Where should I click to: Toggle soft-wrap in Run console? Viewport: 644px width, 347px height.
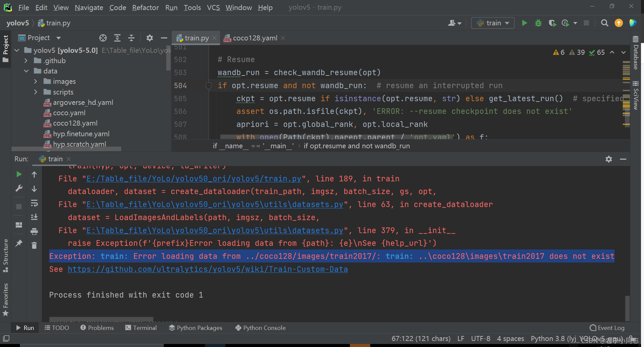click(34, 203)
